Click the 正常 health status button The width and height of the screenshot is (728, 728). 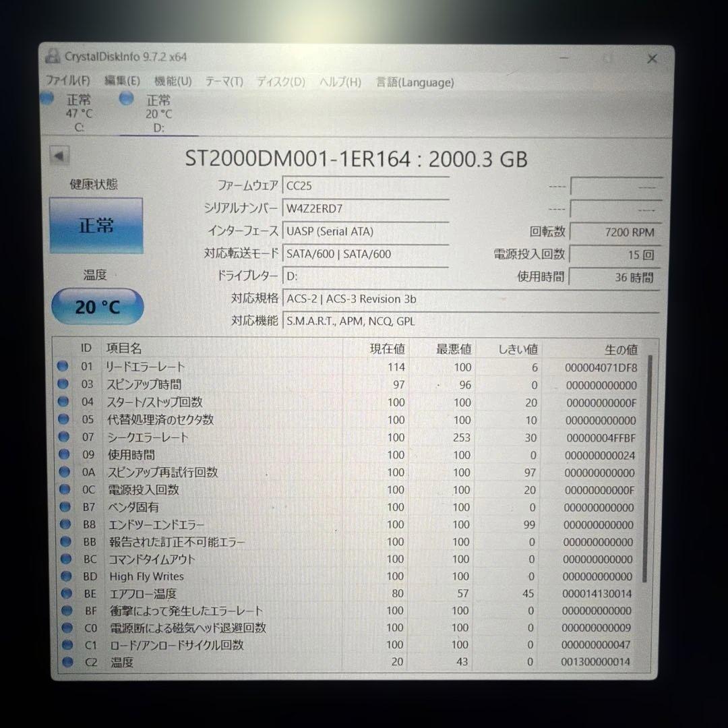coord(96,226)
